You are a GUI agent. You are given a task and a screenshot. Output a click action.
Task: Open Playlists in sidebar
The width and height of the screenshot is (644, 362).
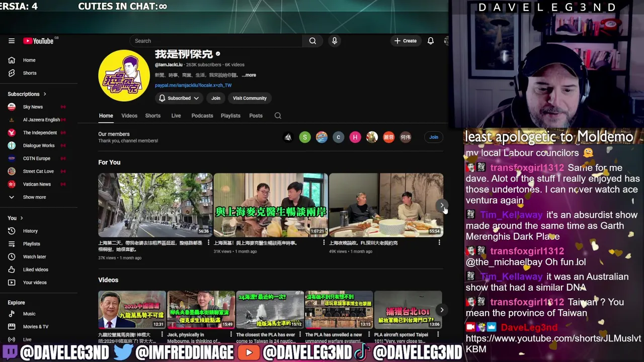[31, 244]
